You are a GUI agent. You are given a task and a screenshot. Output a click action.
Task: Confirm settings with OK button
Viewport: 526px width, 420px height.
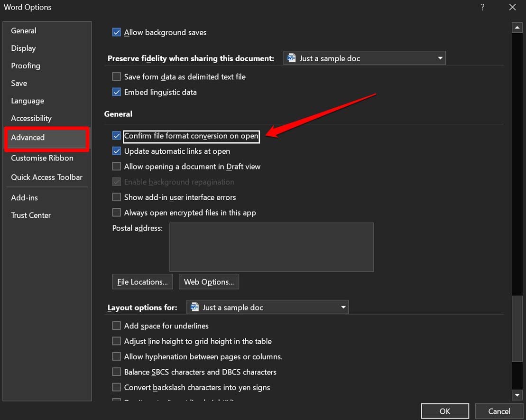[x=445, y=411]
